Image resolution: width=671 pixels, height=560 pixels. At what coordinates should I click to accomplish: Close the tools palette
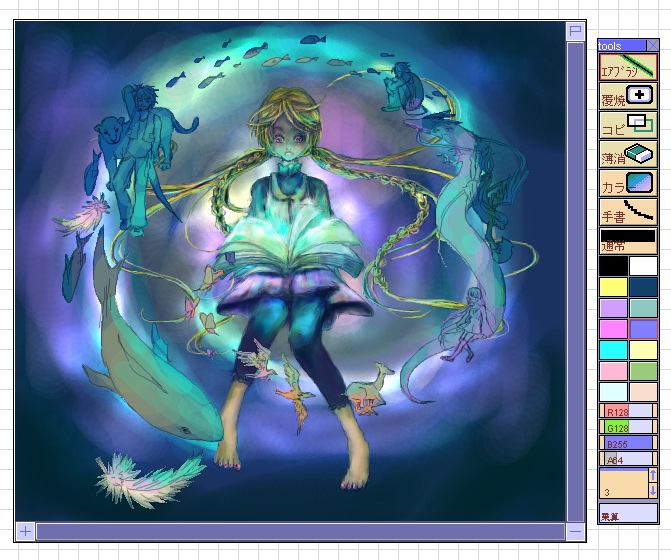tap(653, 45)
